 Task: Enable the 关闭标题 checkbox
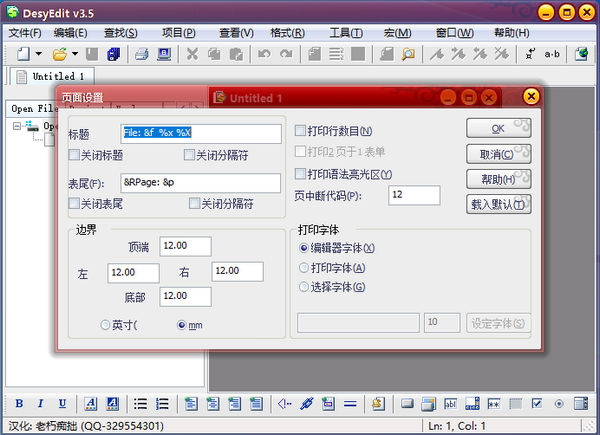pos(74,154)
